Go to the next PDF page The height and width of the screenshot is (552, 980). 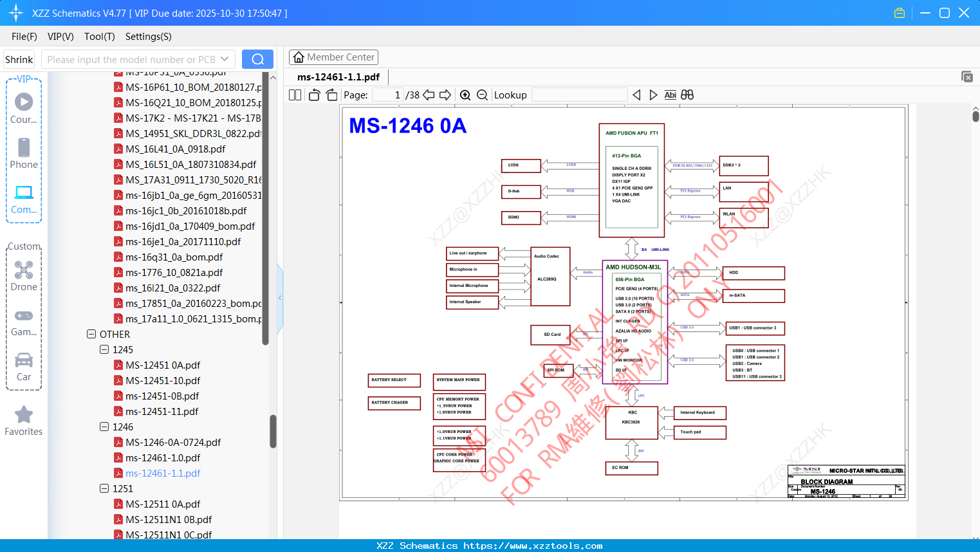pos(445,95)
